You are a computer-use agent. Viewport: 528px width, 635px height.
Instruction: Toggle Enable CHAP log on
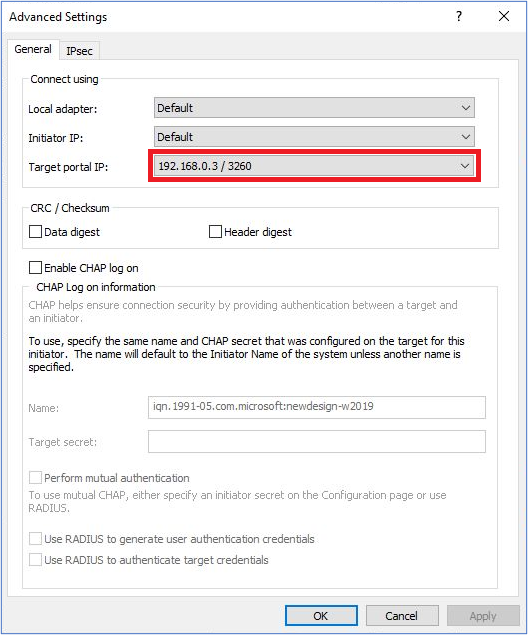click(36, 268)
